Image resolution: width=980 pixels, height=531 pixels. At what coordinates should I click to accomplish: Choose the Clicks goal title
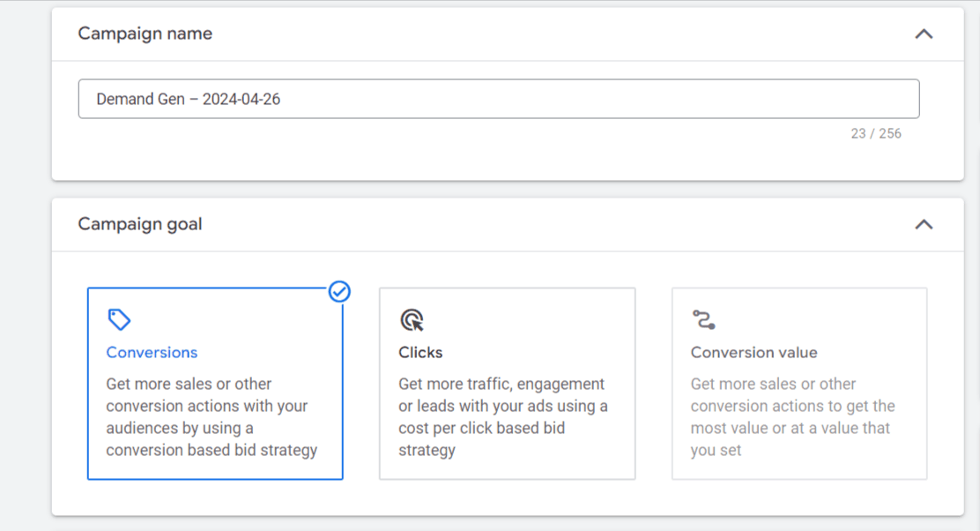(x=420, y=353)
